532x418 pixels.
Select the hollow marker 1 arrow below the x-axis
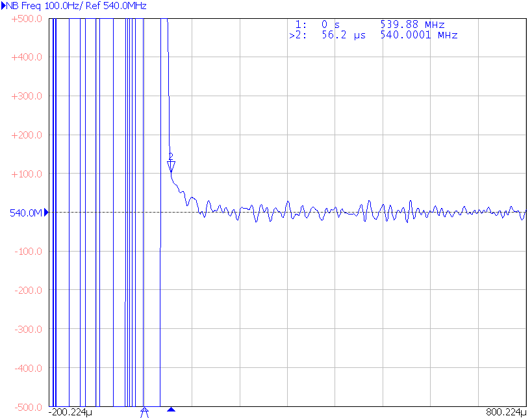[145, 412]
